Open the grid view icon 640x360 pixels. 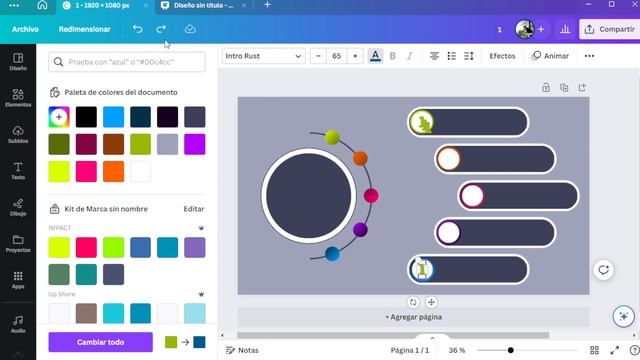[594, 350]
